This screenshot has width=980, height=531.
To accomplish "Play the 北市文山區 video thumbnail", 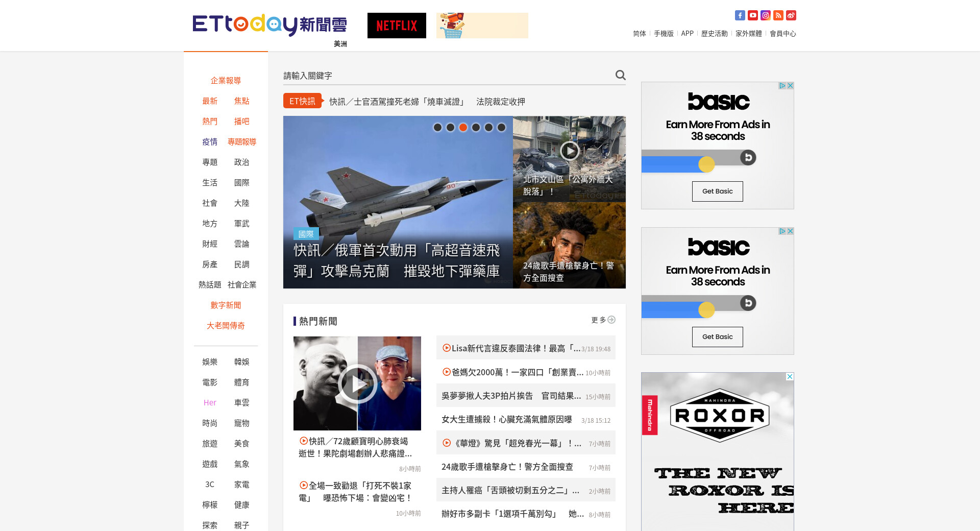I will 569,151.
